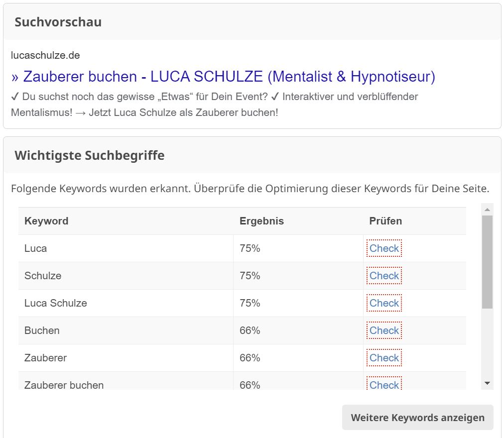Click the keyword table scroll down arrow
This screenshot has height=438, width=504.
point(487,383)
